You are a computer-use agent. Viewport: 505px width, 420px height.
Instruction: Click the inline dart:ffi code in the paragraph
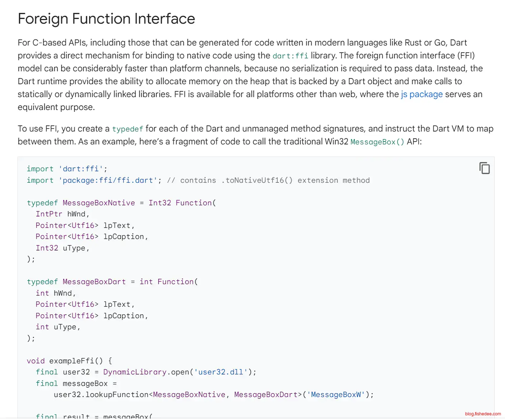(290, 56)
